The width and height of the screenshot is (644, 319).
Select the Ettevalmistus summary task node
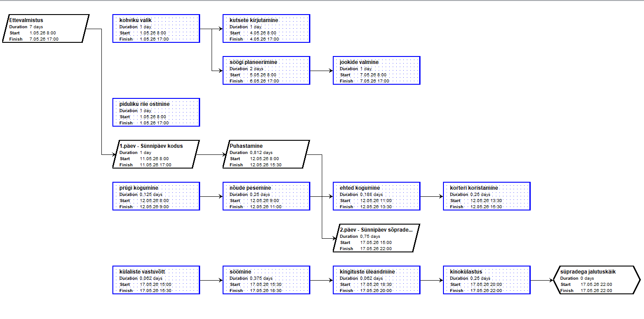[x=46, y=29]
